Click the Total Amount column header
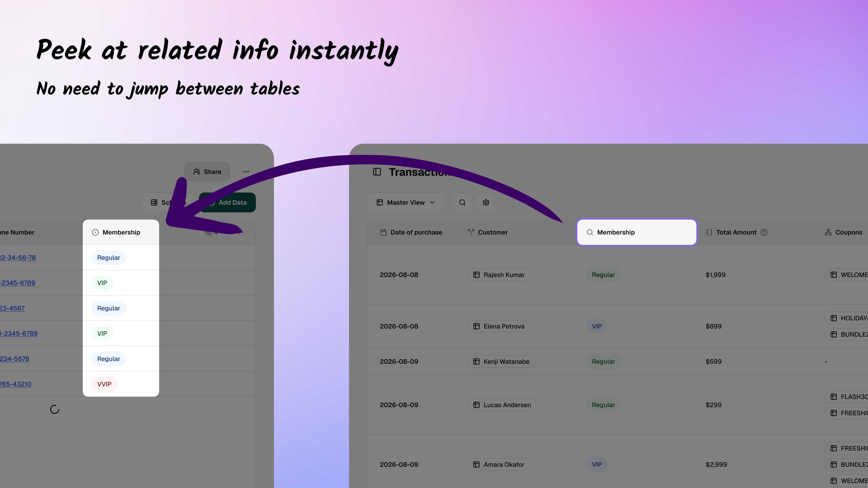Viewport: 868px width, 488px height. pos(736,232)
